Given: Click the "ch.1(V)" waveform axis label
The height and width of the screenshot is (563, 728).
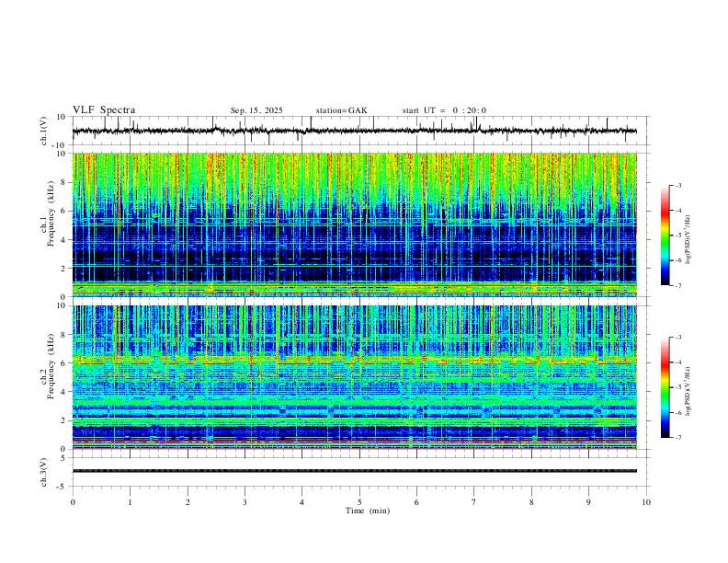Looking at the screenshot, I should 44,131.
